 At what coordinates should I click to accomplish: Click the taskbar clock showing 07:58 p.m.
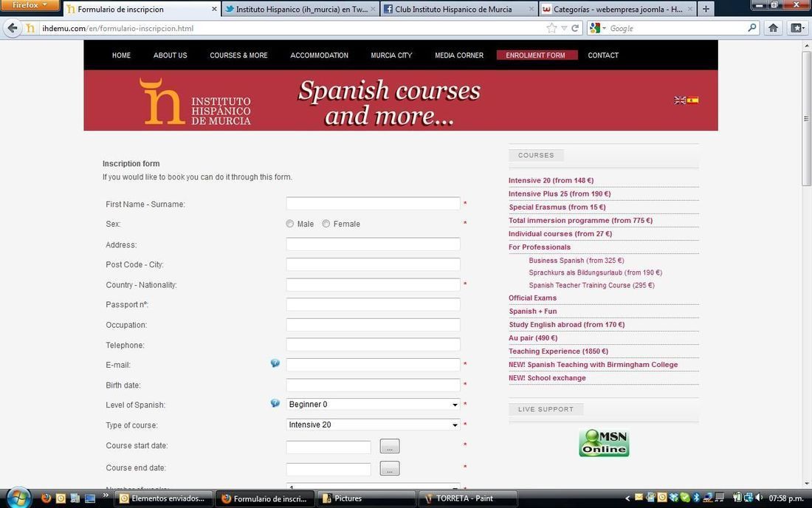click(785, 498)
